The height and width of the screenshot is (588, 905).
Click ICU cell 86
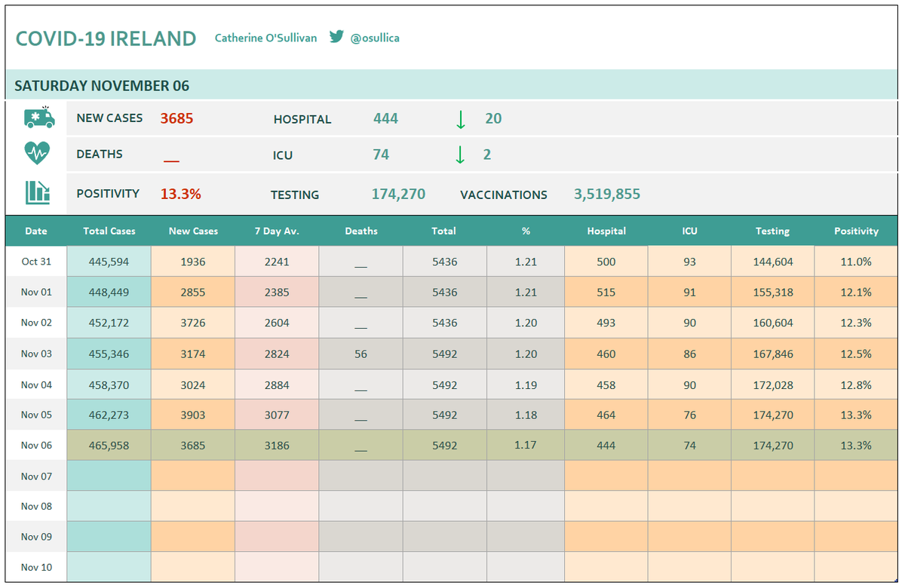click(x=690, y=354)
